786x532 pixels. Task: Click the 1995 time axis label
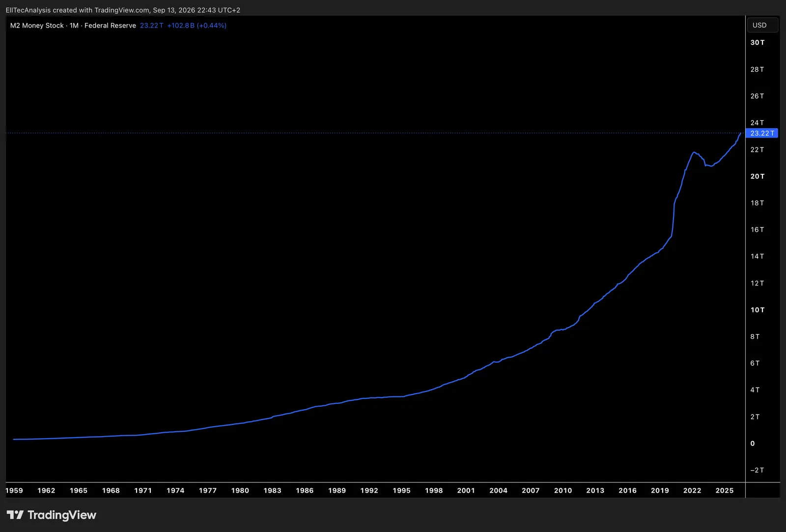click(401, 490)
